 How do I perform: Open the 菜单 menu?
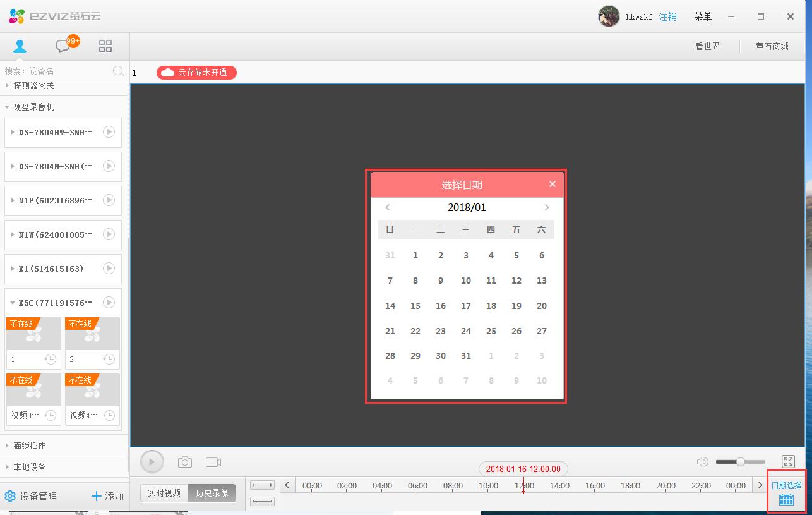[x=703, y=16]
